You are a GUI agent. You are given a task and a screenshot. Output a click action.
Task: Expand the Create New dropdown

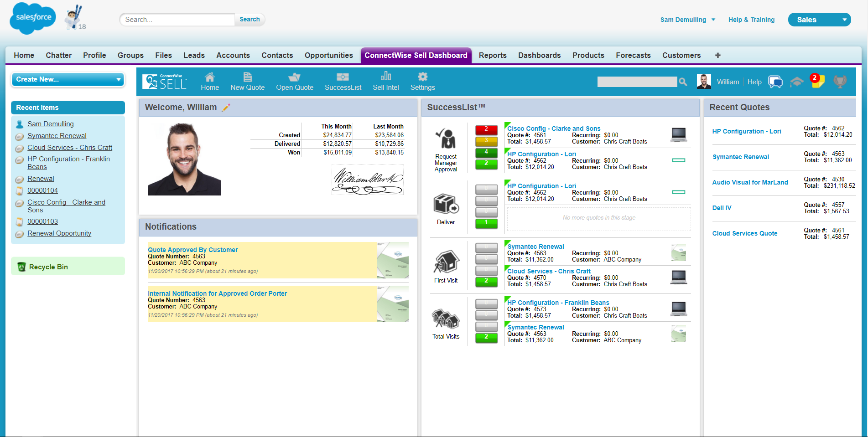point(68,79)
